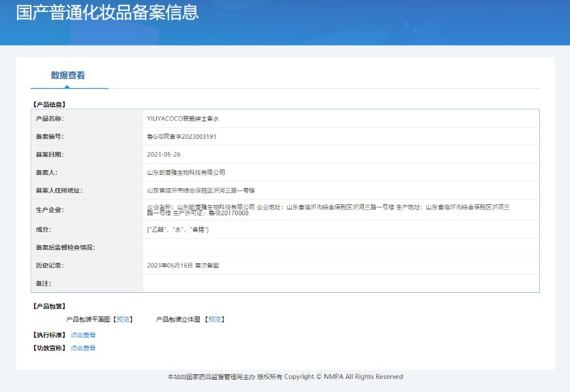Click the 备案后监督检查情况 label cell

click(x=87, y=247)
